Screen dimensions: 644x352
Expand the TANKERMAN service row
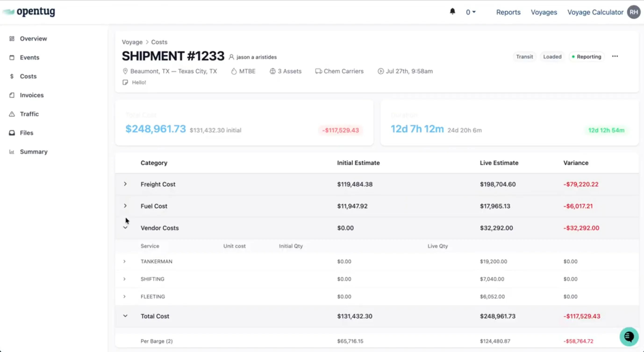[x=125, y=261]
